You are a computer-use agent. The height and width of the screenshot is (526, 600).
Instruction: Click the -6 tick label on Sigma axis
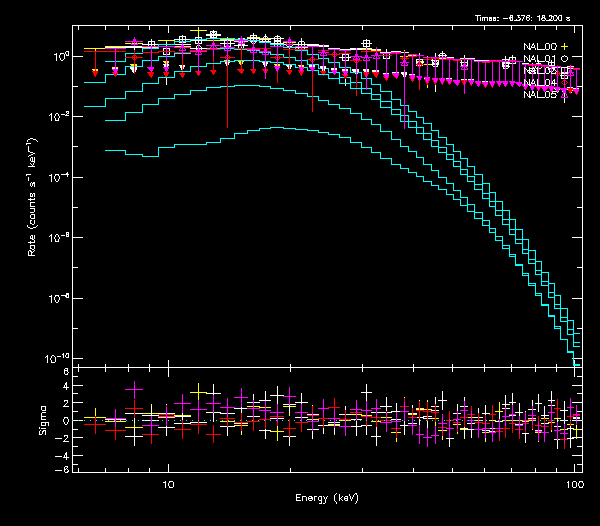click(62, 469)
